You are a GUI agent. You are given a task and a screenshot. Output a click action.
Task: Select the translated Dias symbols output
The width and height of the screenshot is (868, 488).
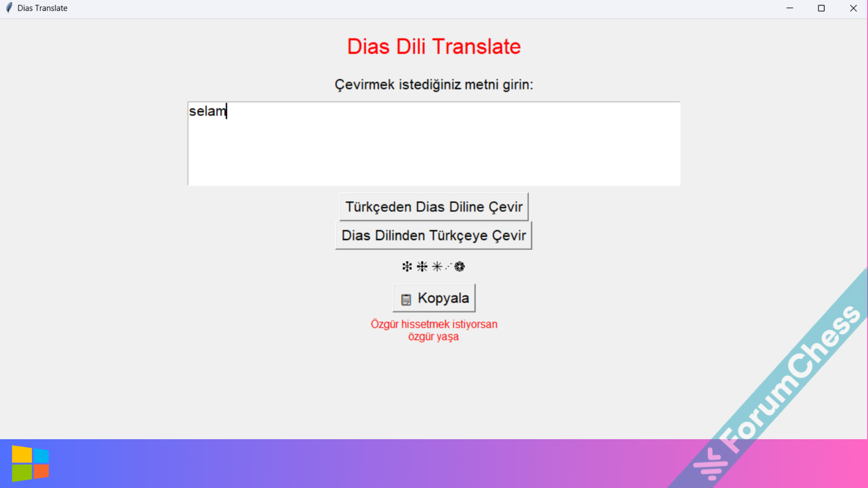pyautogui.click(x=433, y=267)
